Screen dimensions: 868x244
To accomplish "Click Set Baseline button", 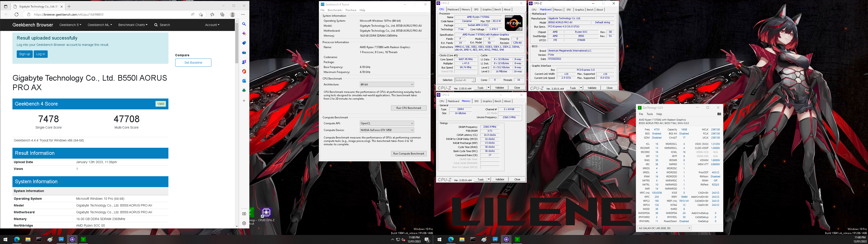I will [193, 62].
